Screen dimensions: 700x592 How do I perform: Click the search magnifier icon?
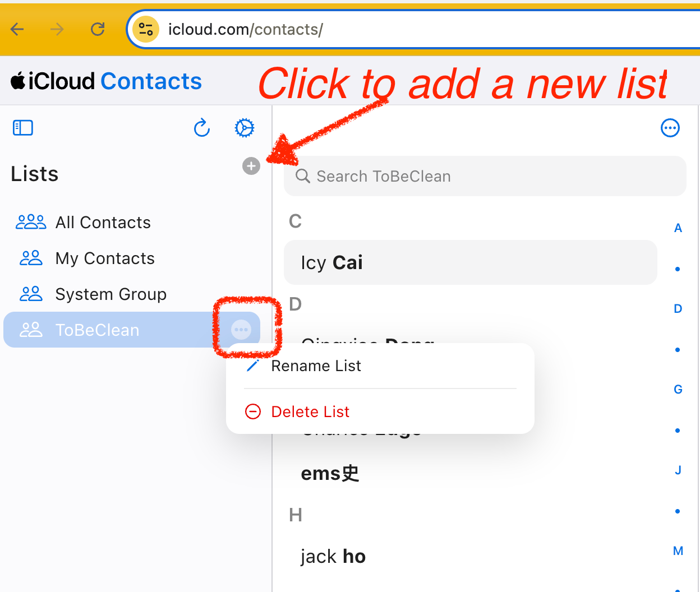[303, 176]
